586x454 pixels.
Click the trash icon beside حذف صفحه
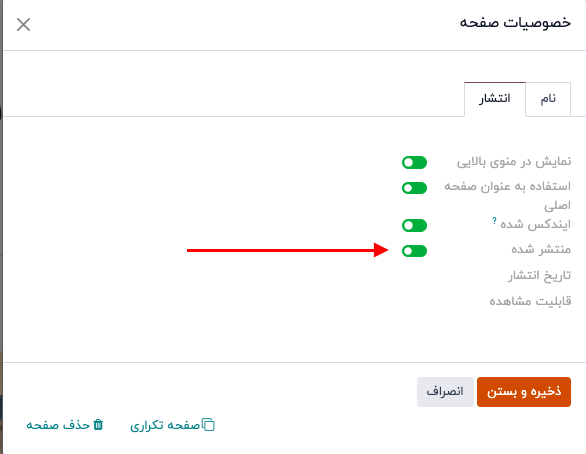click(98, 424)
